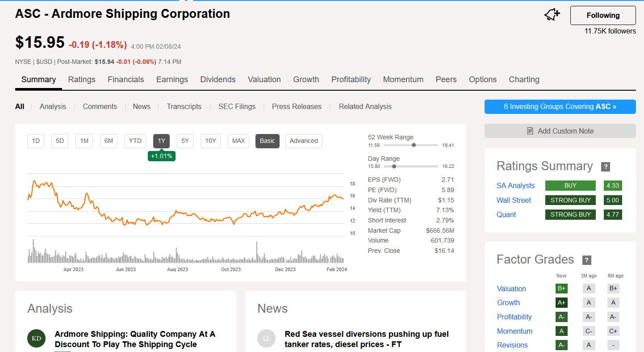Filter feed by SEC Filings
The width and height of the screenshot is (644, 352).
pyautogui.click(x=237, y=106)
